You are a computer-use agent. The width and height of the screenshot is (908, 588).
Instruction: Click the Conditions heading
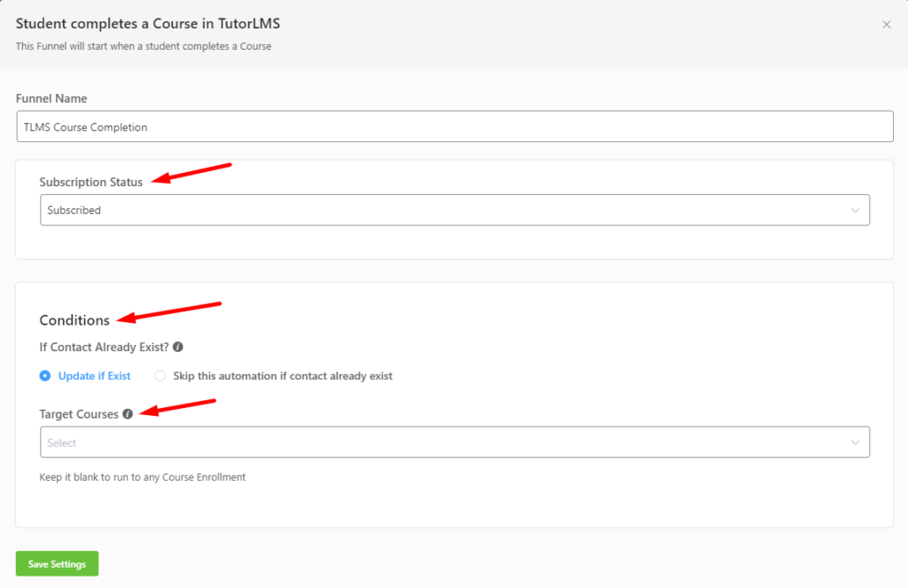74,320
